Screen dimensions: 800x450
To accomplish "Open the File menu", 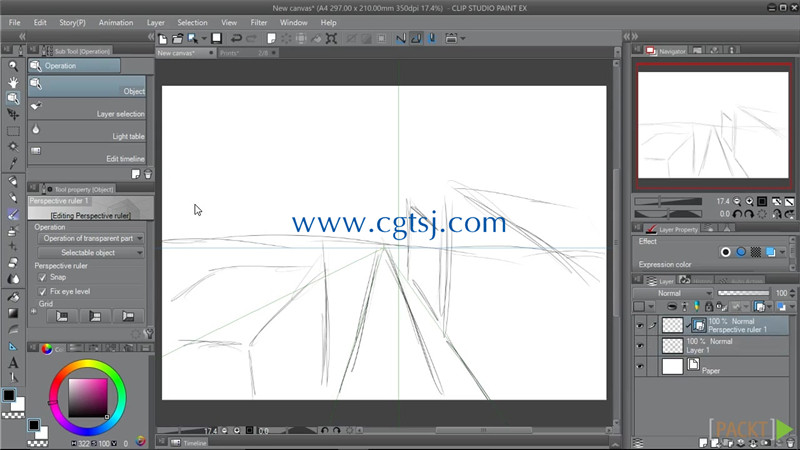I will [x=14, y=22].
